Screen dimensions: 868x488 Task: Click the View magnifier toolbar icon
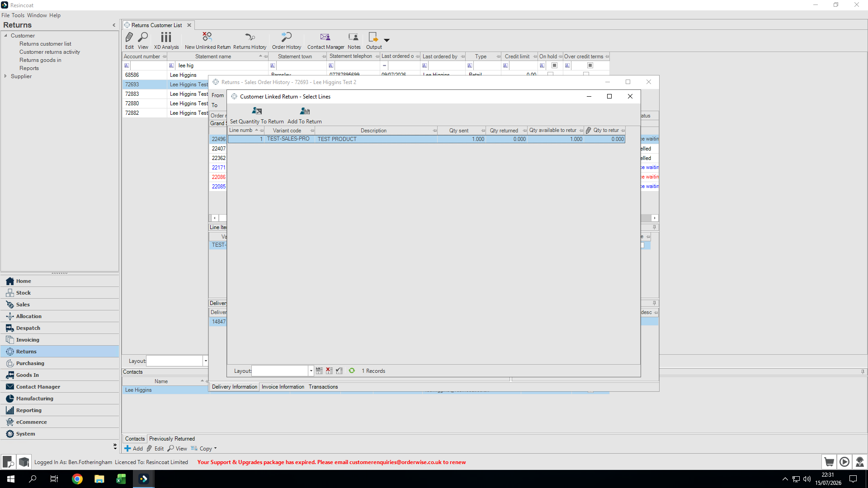[143, 37]
